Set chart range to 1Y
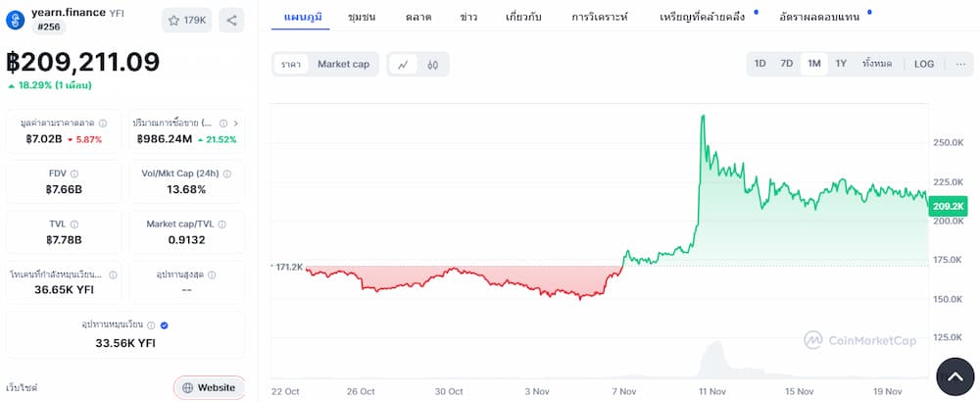Screen dimensions: 980x402 coord(841,64)
